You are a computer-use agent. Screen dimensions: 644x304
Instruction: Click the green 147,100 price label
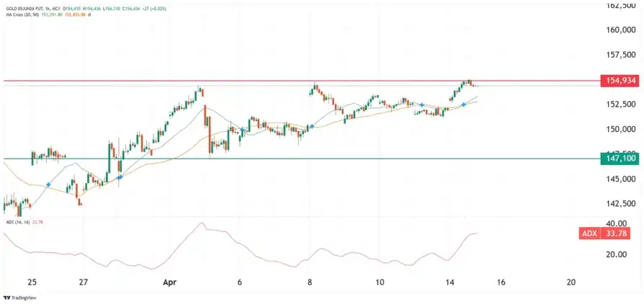tap(619, 158)
